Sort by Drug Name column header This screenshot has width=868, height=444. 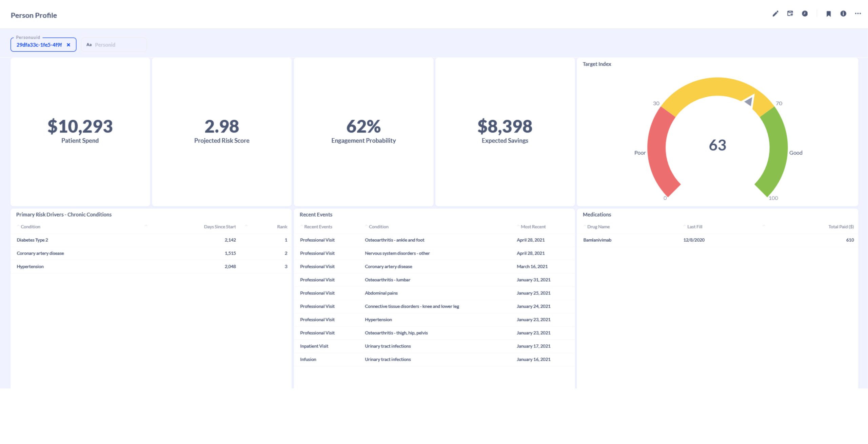[598, 227]
